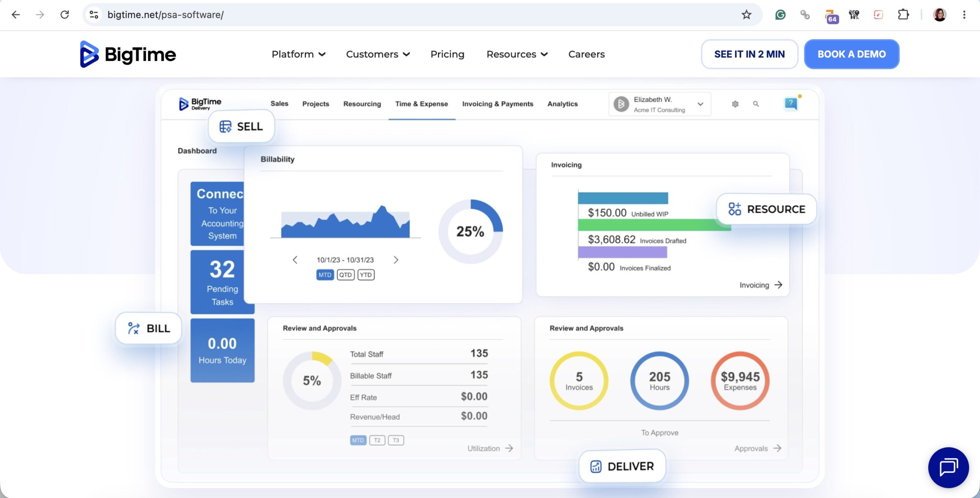Image resolution: width=980 pixels, height=498 pixels.
Task: Open the Chrome three-dot menu
Action: click(964, 15)
